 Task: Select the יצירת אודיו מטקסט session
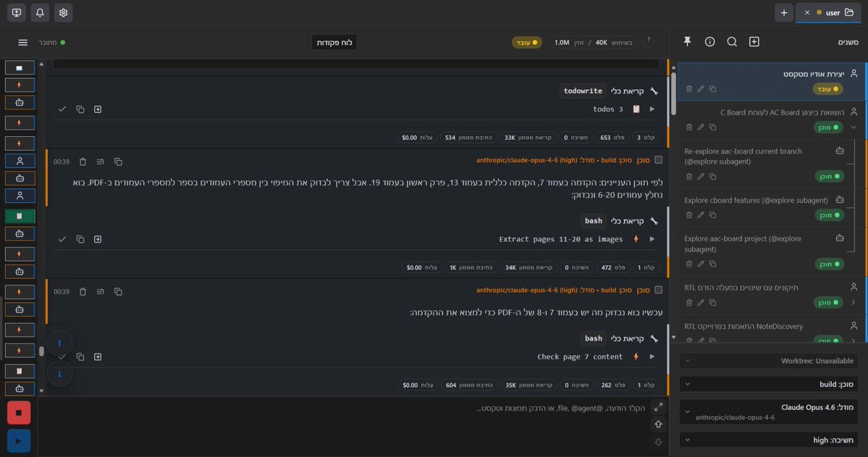(x=772, y=81)
